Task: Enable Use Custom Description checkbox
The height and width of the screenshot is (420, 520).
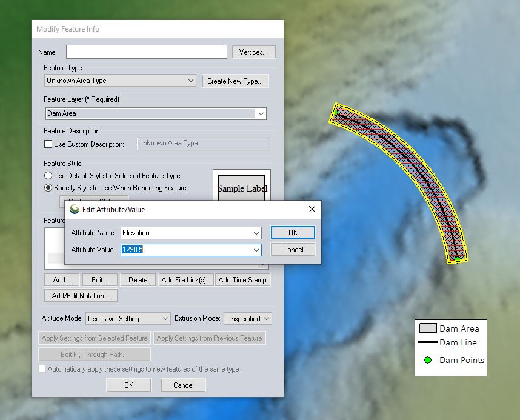Action: [48, 144]
